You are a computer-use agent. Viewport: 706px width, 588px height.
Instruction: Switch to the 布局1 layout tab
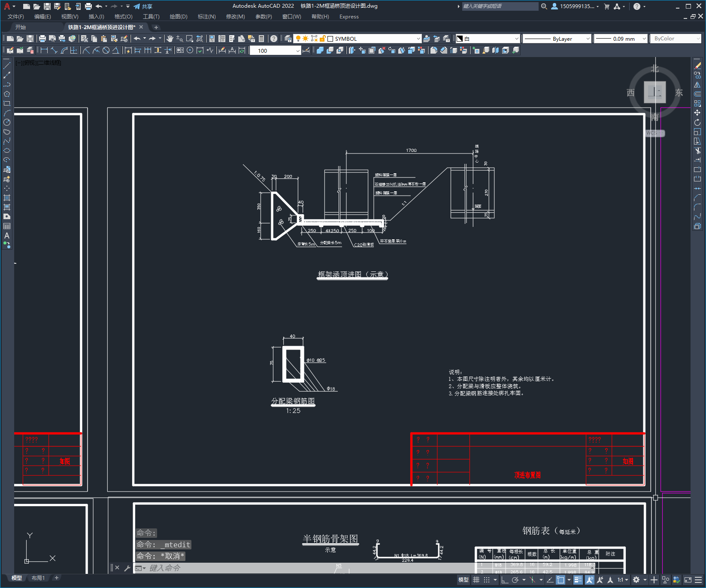pos(38,578)
